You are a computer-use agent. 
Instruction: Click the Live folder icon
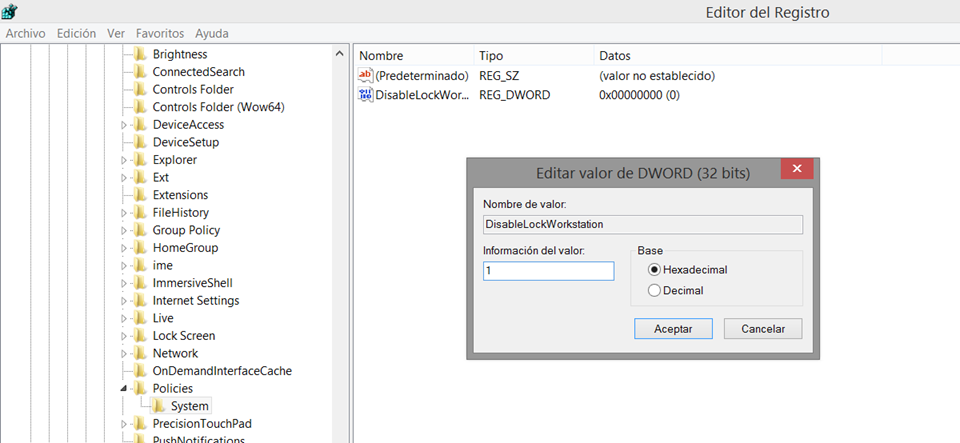coord(140,318)
